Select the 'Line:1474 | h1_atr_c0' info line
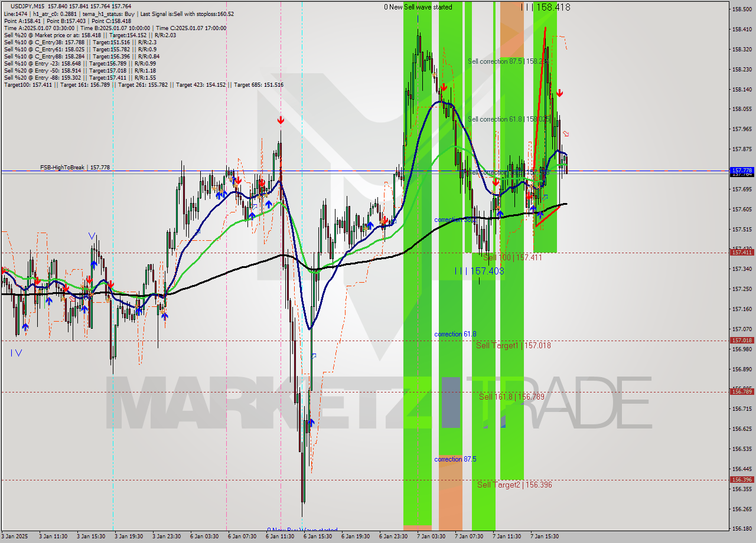 (x=119, y=14)
